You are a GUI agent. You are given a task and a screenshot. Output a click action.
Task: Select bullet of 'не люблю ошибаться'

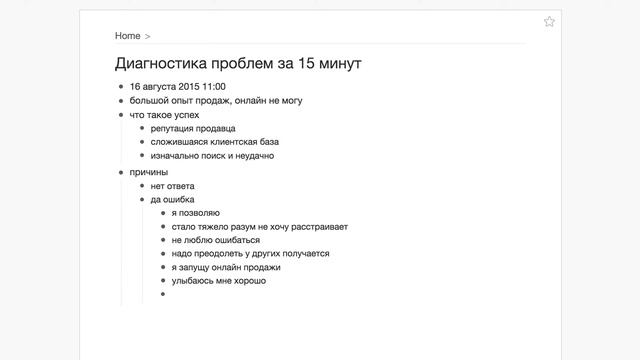tap(163, 240)
